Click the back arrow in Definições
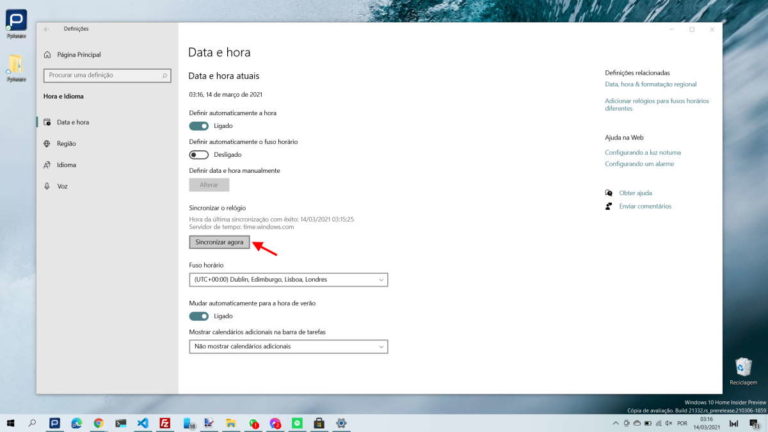 click(x=47, y=29)
